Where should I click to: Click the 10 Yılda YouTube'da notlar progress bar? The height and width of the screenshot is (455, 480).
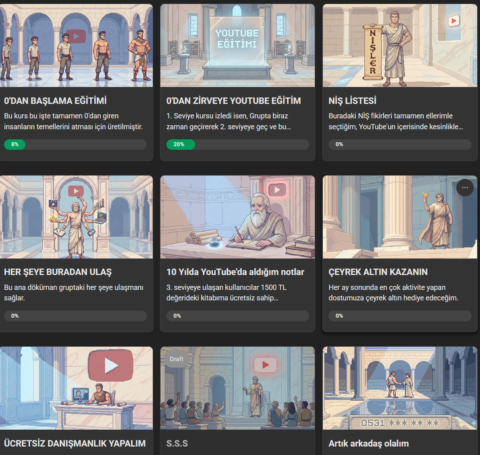pos(238,316)
